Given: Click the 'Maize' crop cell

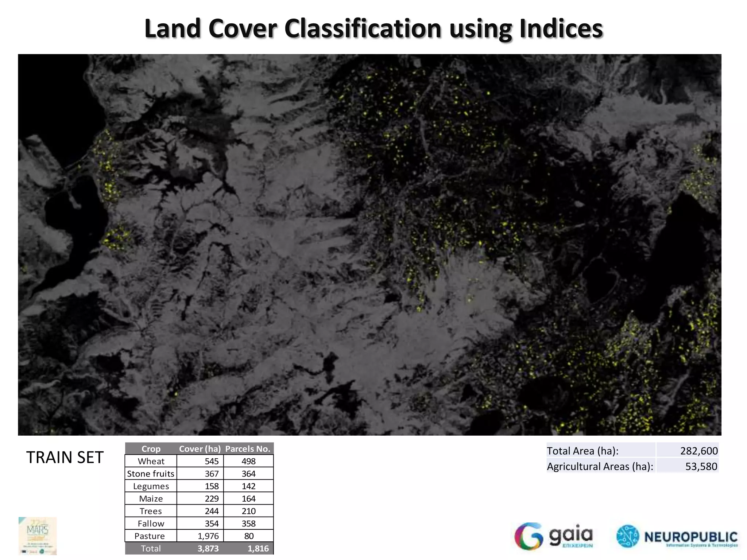Looking at the screenshot, I should [x=151, y=498].
